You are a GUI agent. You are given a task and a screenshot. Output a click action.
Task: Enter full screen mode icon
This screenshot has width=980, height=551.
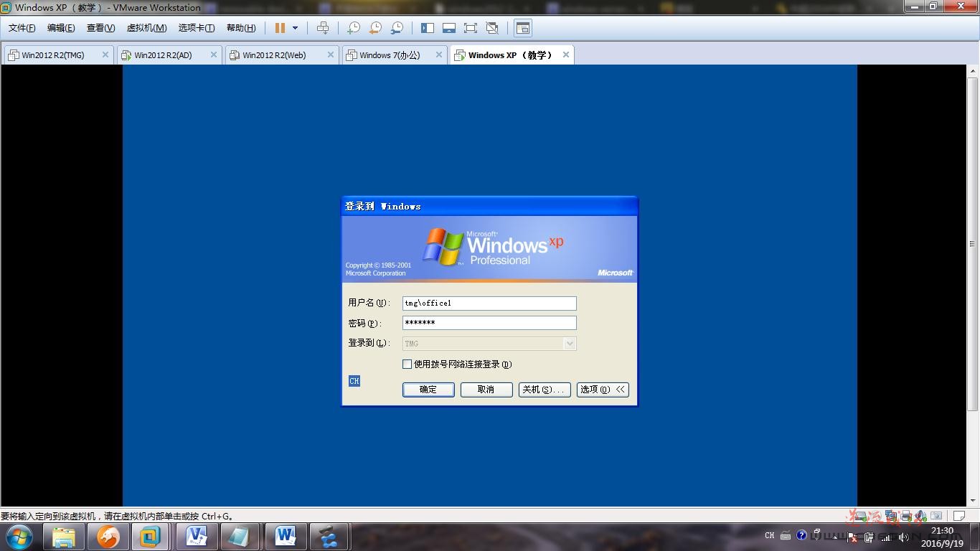471,28
